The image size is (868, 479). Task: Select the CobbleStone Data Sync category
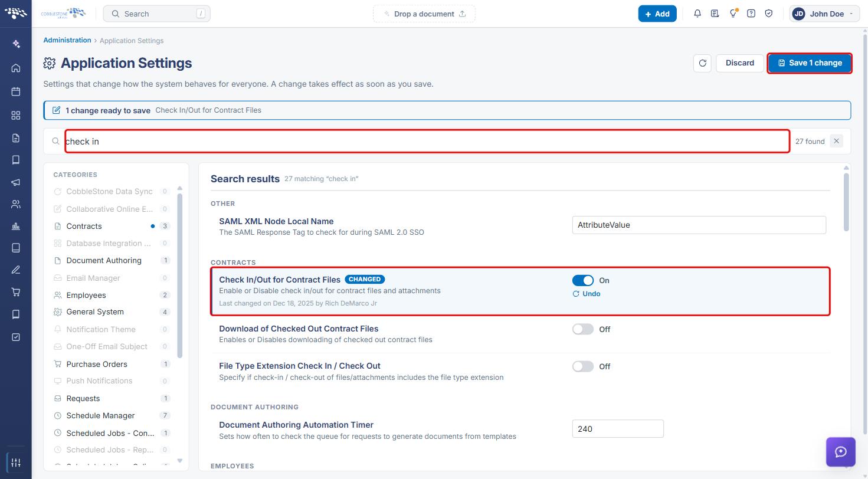[x=112, y=191]
